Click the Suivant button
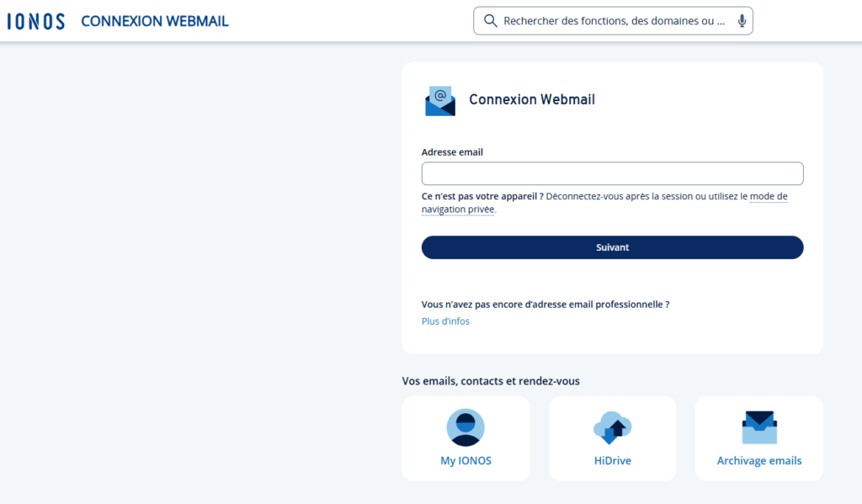This screenshot has height=504, width=862. [x=613, y=247]
